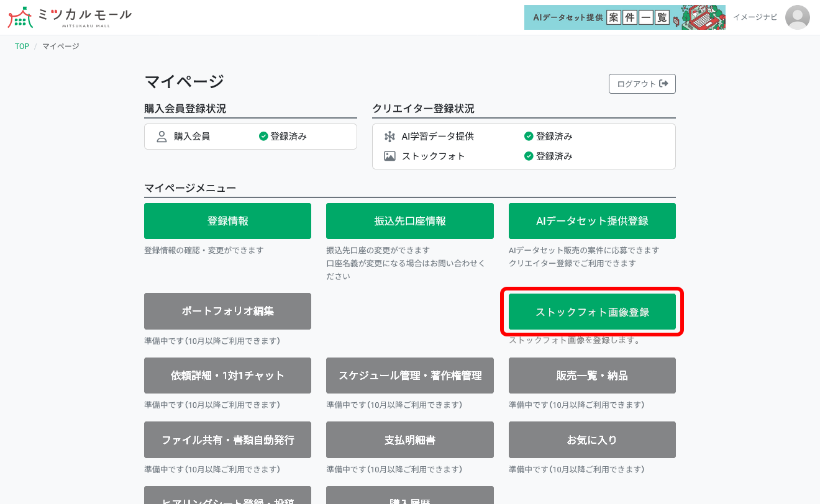
Task: Click the green checkmark beside ストックフォト 登録済み
Action: coord(530,156)
